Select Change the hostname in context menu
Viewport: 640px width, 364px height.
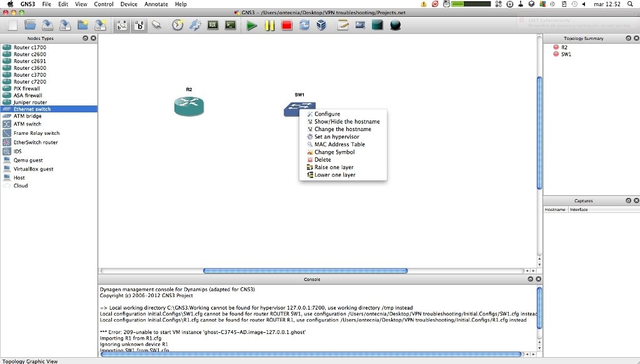tap(343, 129)
